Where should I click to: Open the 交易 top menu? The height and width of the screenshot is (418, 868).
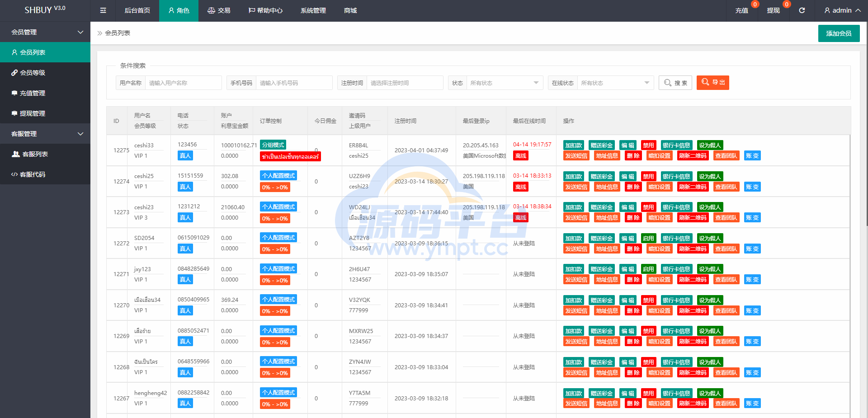click(x=219, y=10)
